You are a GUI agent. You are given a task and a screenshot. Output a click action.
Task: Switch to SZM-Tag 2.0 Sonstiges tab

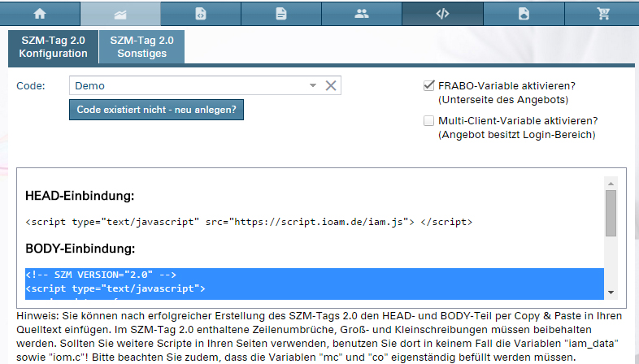click(x=141, y=47)
